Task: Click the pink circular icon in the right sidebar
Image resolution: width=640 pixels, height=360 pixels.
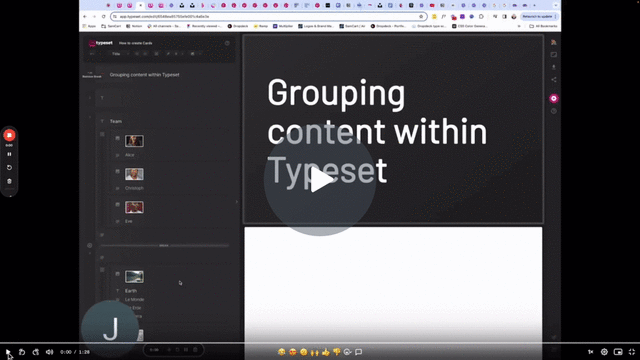Action: [x=553, y=98]
